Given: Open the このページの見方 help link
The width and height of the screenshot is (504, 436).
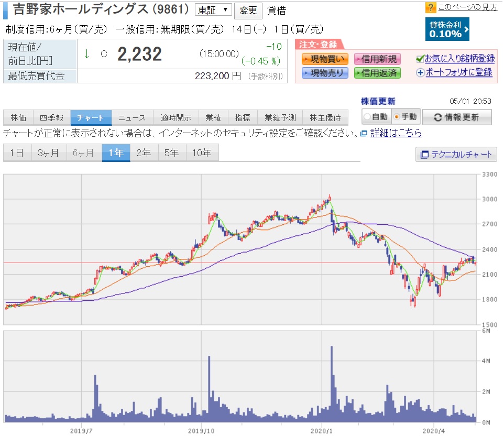Looking at the screenshot, I should point(467,7).
